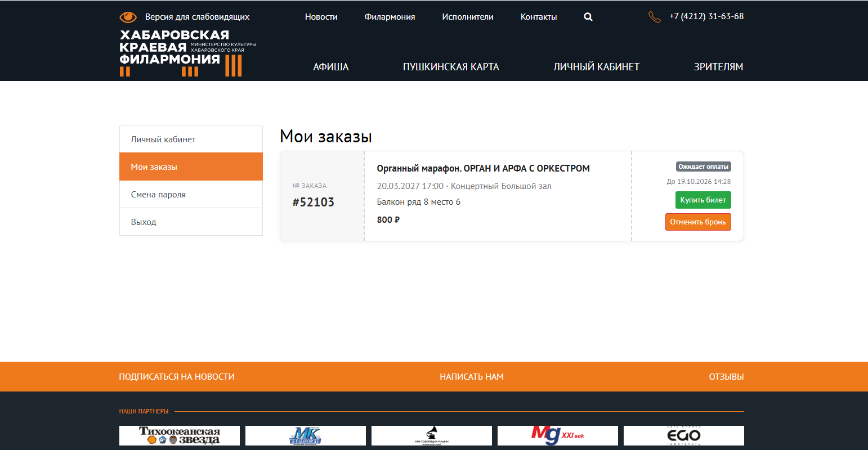Open the Новости menu item
Image resolution: width=868 pixels, height=450 pixels.
(321, 17)
